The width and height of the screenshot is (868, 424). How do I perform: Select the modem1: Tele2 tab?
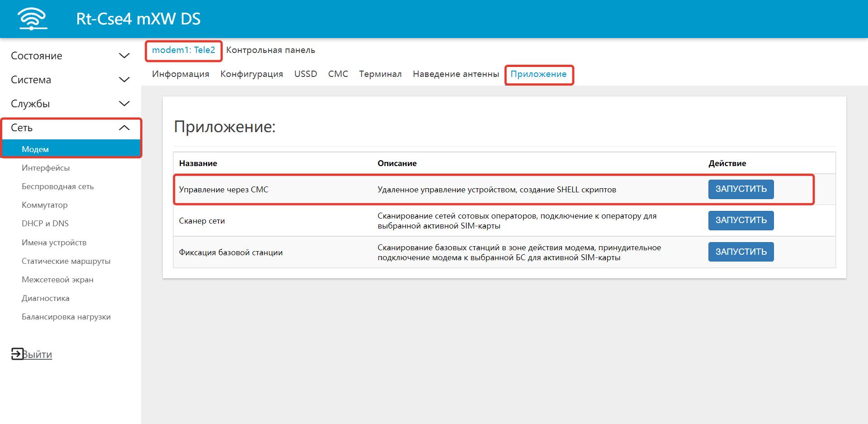point(184,50)
